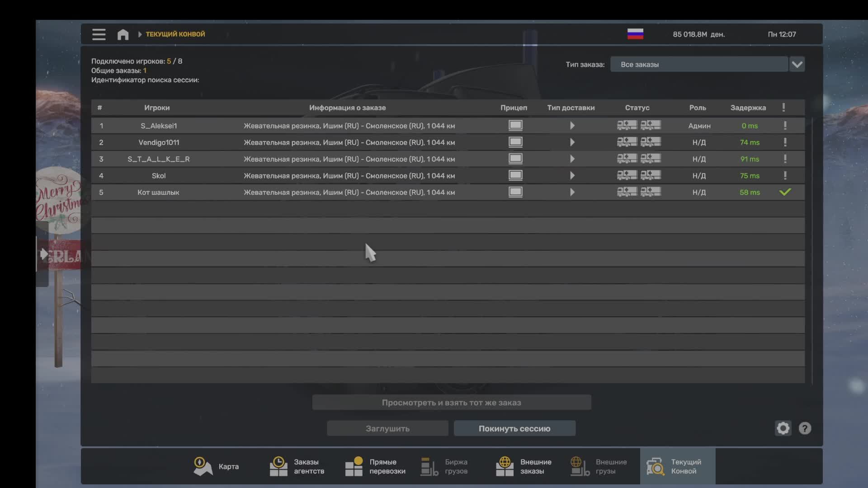Click delivery type arrow for Vendigo1011
868x488 pixels.
(572, 142)
